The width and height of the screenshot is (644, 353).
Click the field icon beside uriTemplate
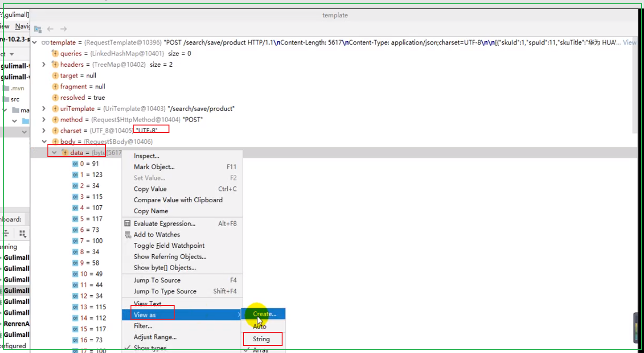(x=55, y=109)
